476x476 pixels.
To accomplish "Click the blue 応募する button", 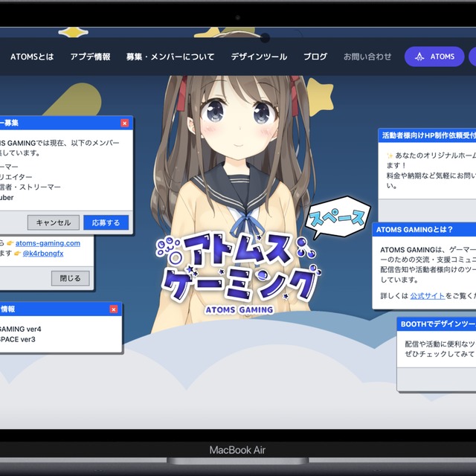I will [106, 222].
